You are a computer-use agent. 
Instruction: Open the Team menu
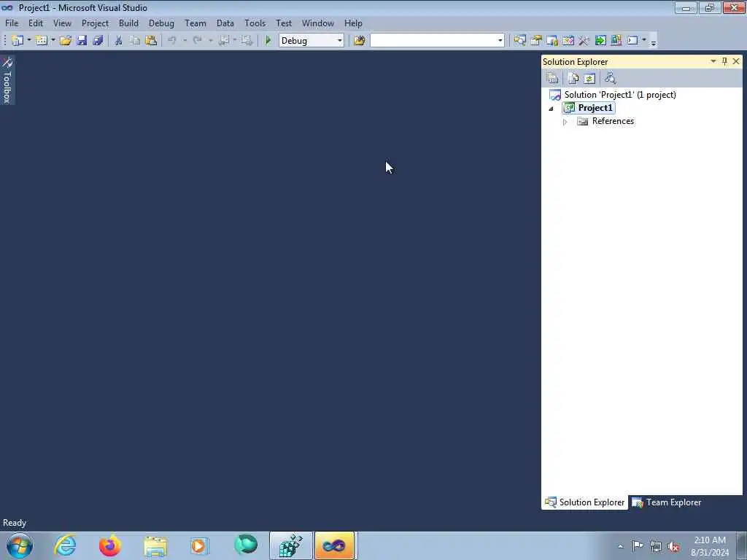point(196,23)
